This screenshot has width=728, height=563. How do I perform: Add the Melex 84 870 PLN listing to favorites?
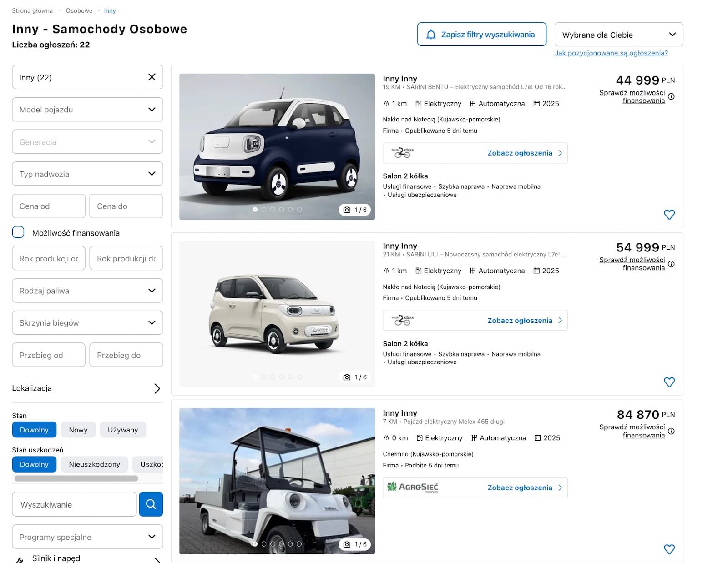pos(669,549)
